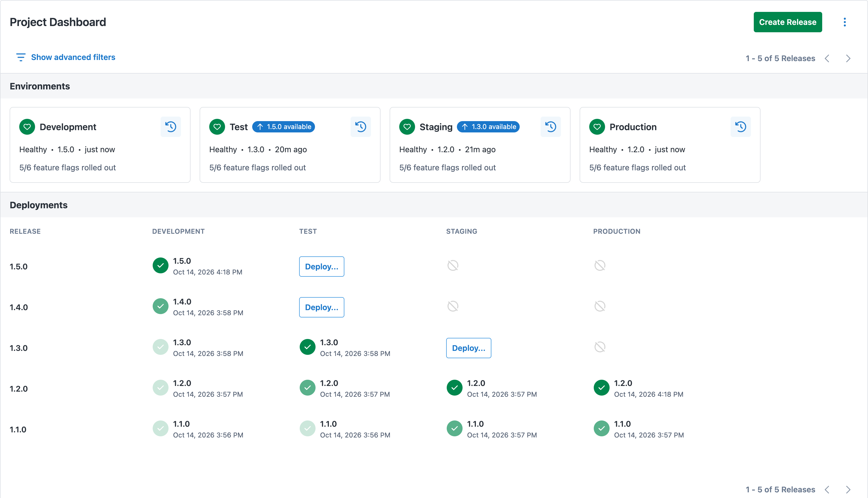Image resolution: width=868 pixels, height=498 pixels.
Task: Click Development card feature flags rolled out text
Action: pos(67,168)
